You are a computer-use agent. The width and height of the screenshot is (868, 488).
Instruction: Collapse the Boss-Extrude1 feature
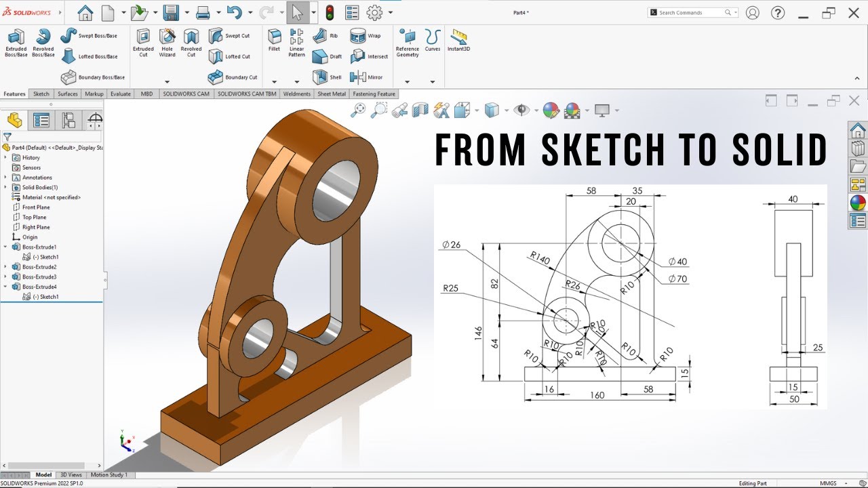(x=6, y=247)
